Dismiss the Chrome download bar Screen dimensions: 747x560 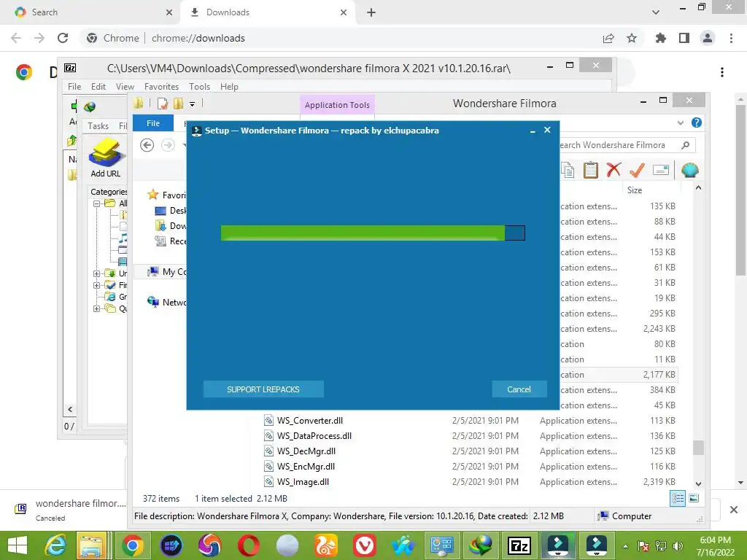tap(734, 510)
